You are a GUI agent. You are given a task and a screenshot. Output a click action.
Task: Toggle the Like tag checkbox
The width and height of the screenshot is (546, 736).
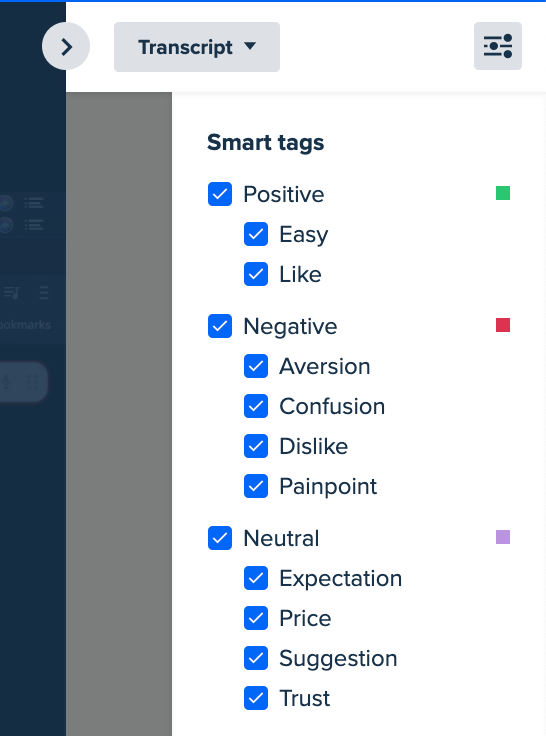click(256, 274)
